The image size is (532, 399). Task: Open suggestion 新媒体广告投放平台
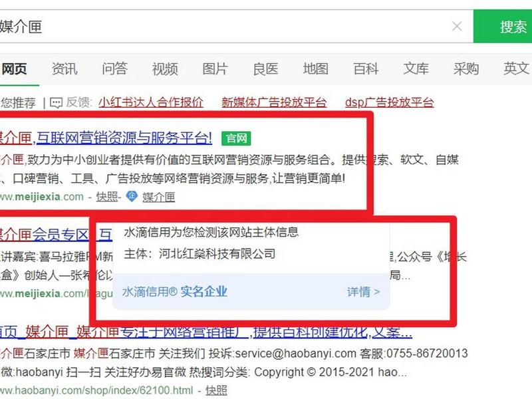click(x=274, y=102)
